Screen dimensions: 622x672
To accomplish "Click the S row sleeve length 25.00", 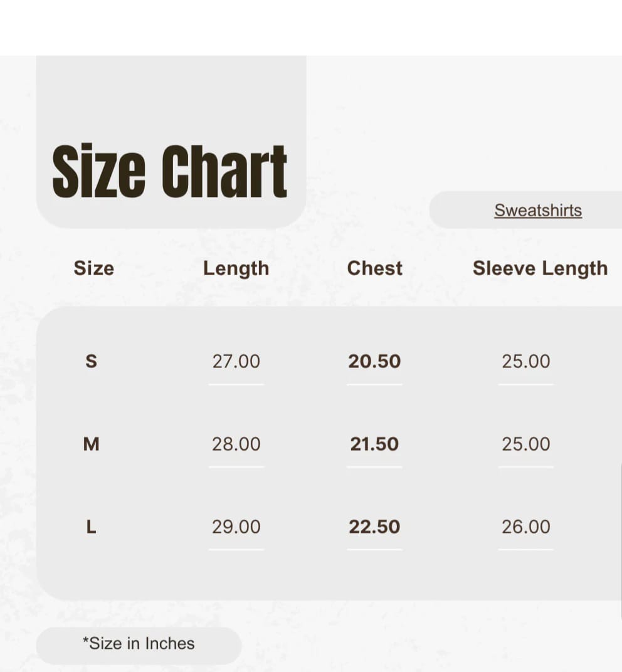I will tap(525, 362).
